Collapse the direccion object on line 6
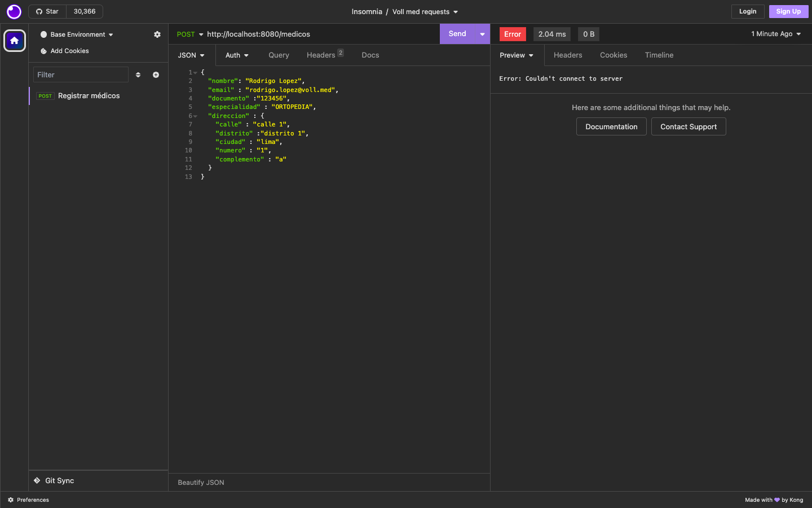This screenshot has height=508, width=812. click(195, 116)
